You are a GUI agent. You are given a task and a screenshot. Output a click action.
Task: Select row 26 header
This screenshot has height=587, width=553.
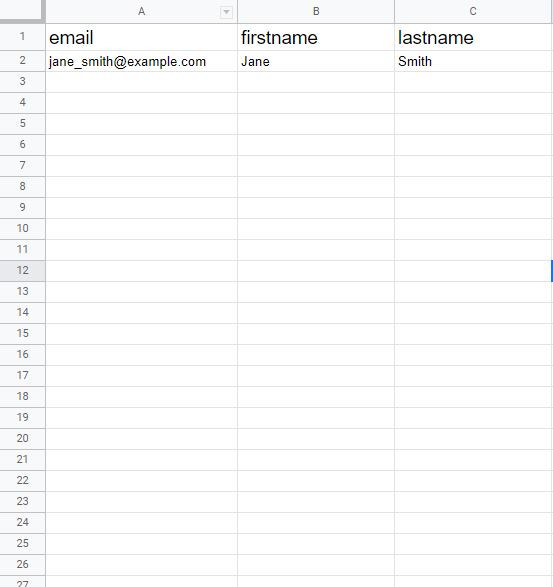click(22, 565)
